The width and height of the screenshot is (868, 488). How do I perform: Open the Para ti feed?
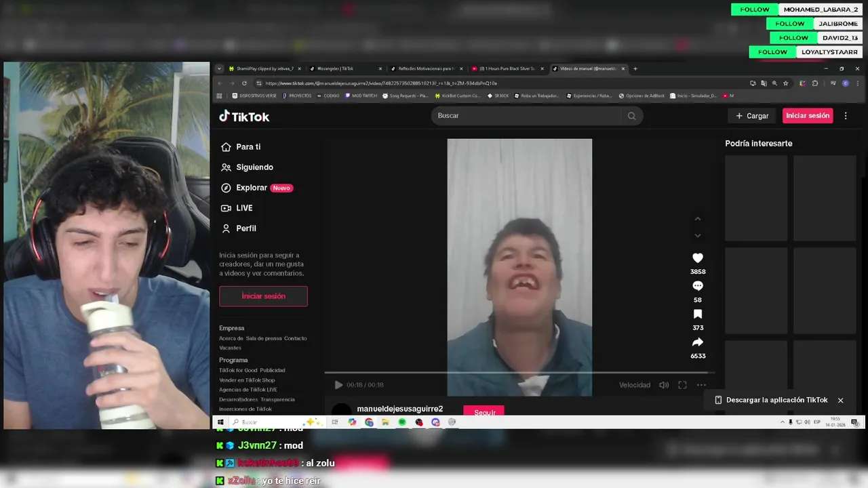[241, 147]
